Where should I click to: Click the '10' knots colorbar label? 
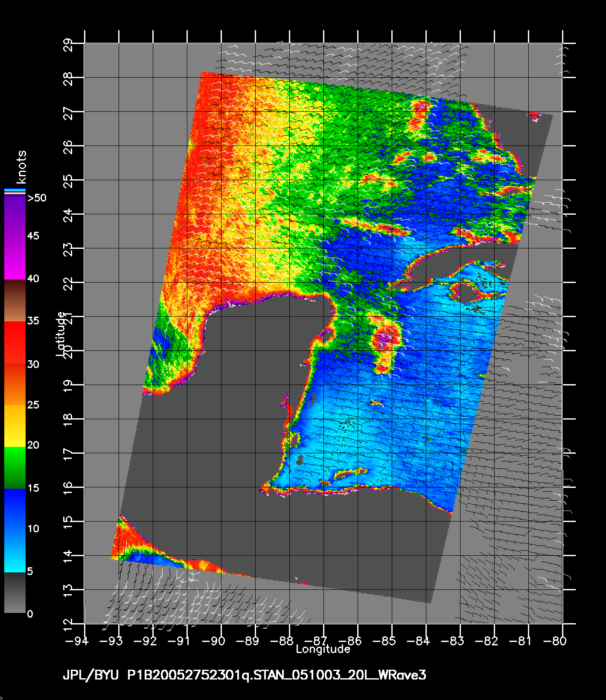coord(33,528)
